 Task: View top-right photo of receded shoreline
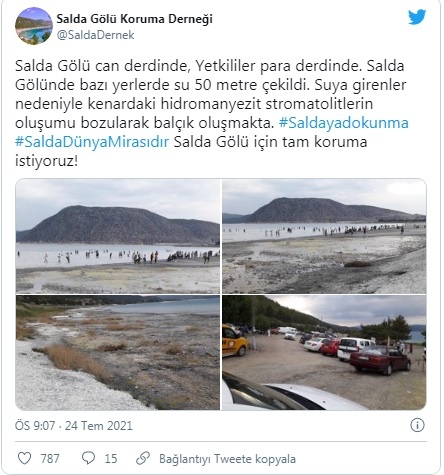[x=324, y=236]
